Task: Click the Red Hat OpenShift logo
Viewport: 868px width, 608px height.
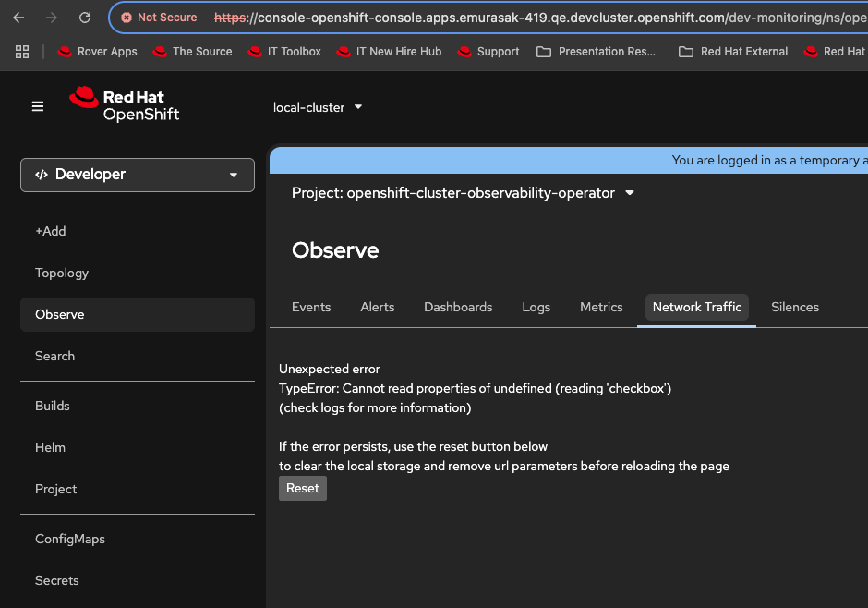Action: coord(125,104)
